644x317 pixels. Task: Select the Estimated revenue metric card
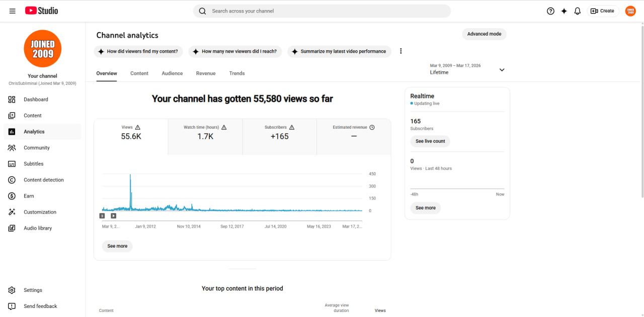tap(354, 137)
